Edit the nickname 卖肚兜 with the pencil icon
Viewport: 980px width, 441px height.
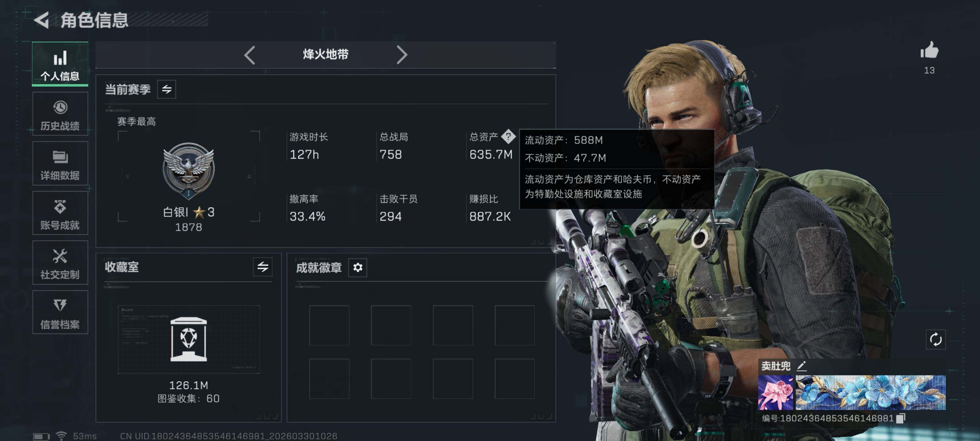(802, 366)
